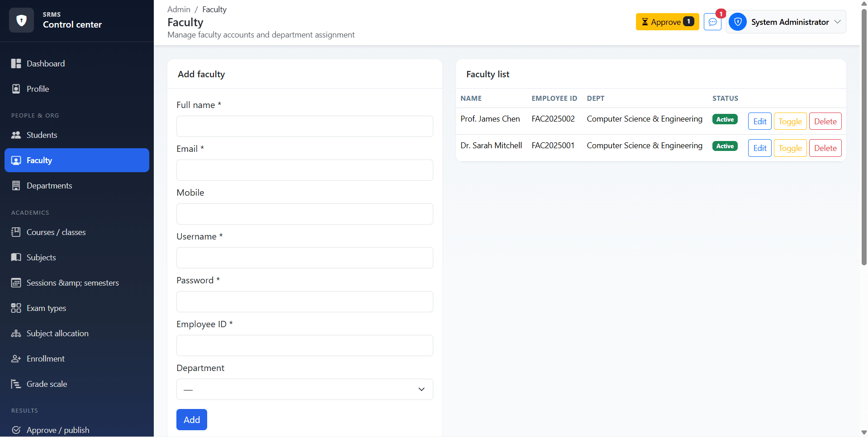Open Grade scale icon entry
Viewport: 868px width, 437px height.
[16, 384]
